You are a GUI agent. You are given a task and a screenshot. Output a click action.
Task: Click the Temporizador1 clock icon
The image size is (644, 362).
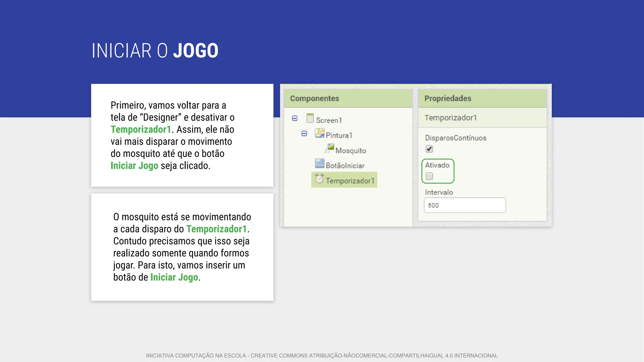[x=319, y=179]
